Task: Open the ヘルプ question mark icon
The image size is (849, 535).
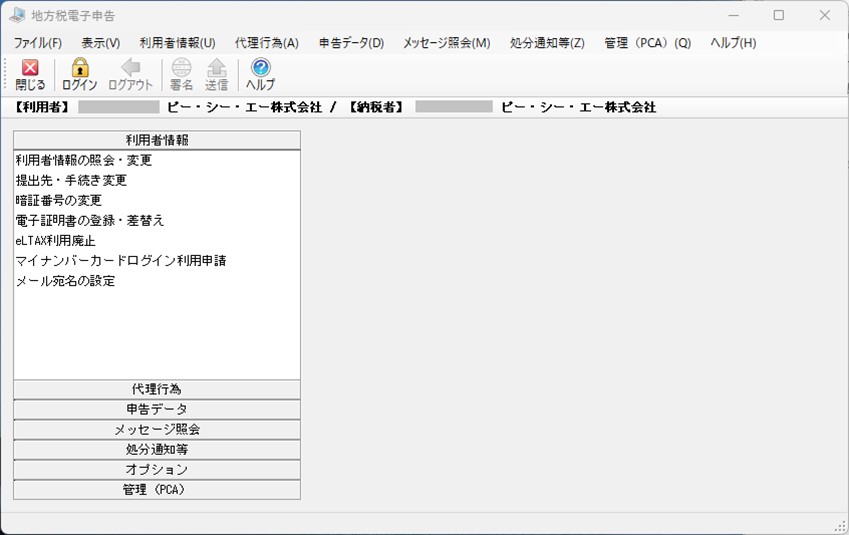Action: coord(260,68)
